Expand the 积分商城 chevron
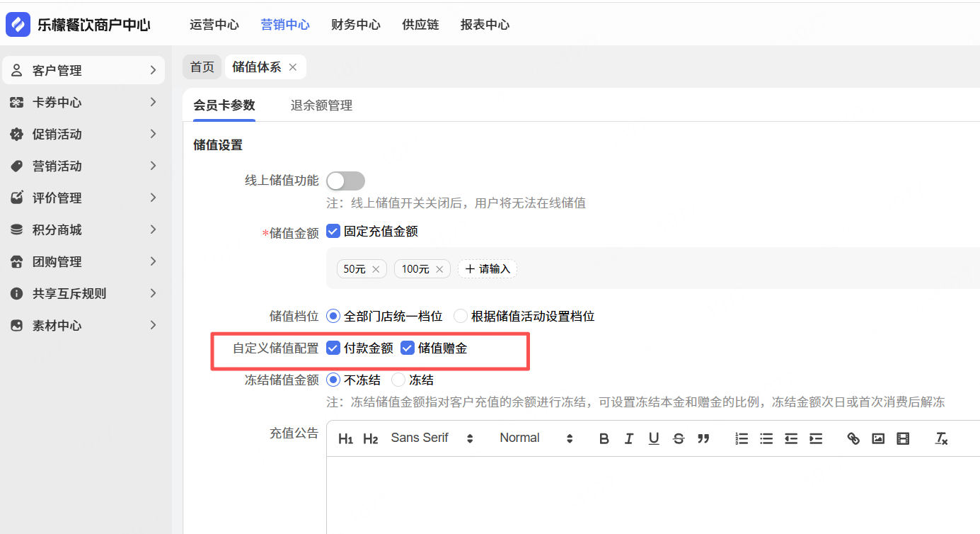The image size is (980, 534). point(154,229)
